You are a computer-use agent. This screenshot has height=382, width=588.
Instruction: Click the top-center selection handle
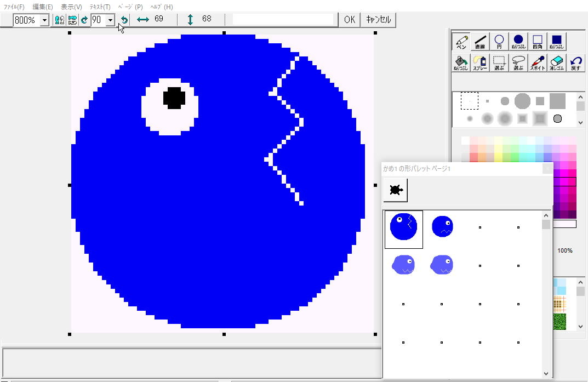[224, 33]
